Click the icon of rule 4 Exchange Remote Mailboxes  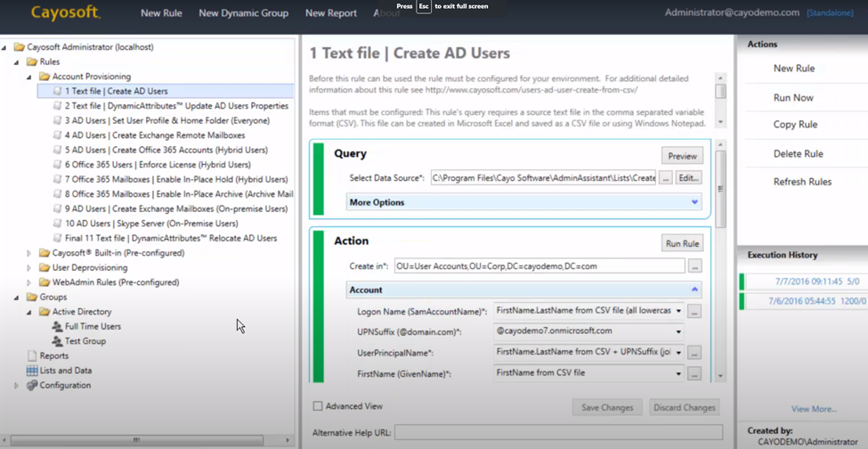coord(58,135)
